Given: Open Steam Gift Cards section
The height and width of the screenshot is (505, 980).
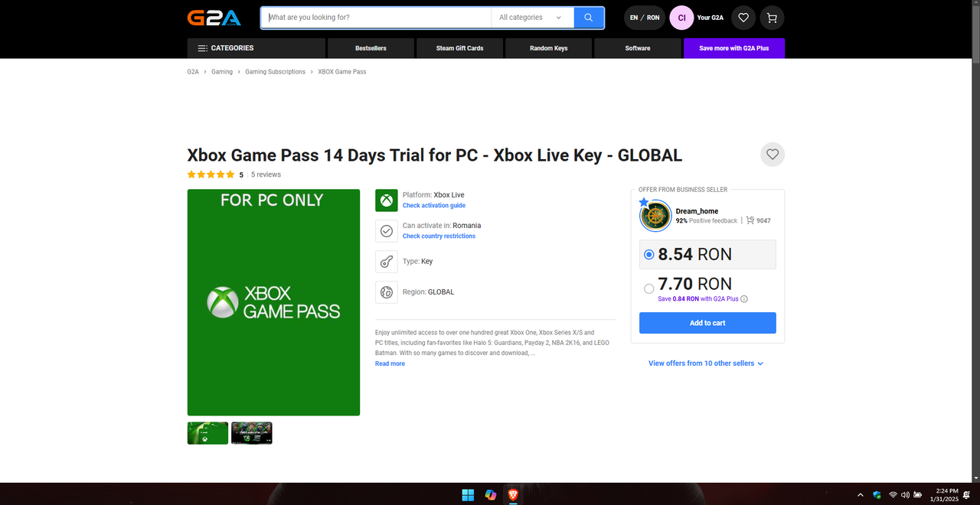Looking at the screenshot, I should point(459,48).
